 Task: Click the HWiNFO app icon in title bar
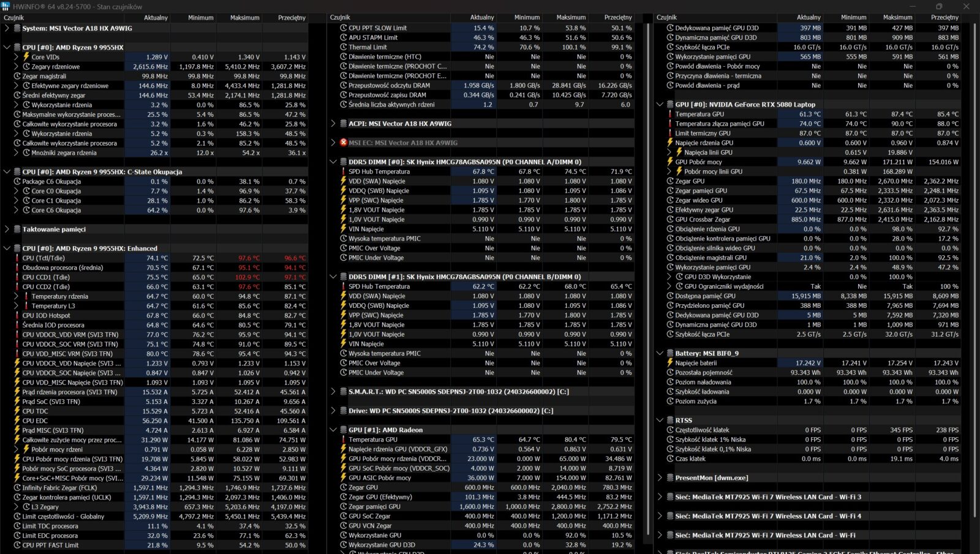6,7
